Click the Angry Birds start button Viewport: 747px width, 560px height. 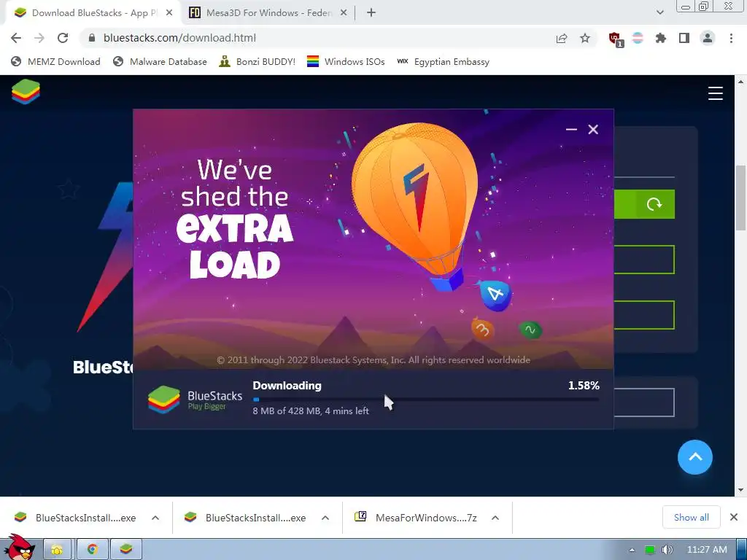click(x=19, y=548)
